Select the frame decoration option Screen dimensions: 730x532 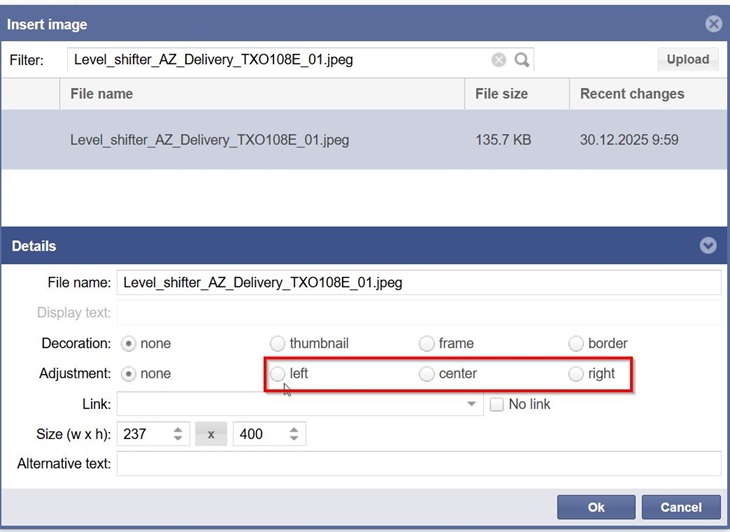427,343
